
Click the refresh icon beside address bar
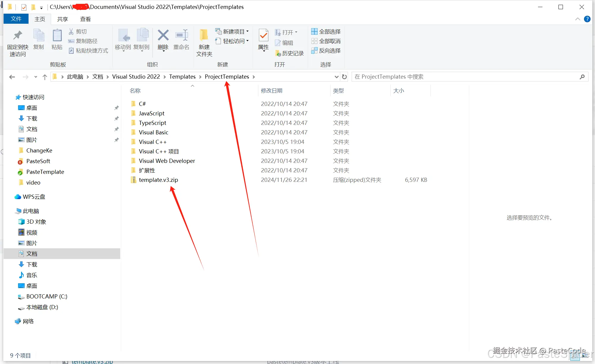coord(344,77)
